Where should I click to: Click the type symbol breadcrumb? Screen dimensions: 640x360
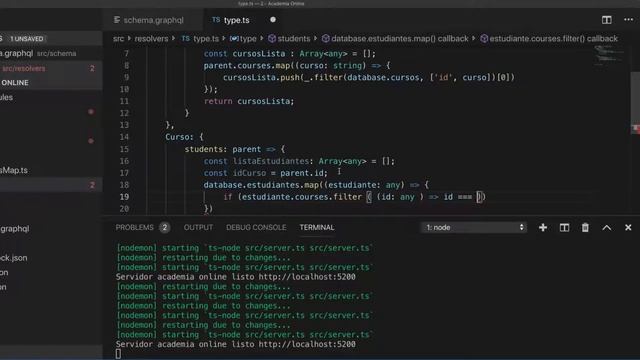[243, 39]
